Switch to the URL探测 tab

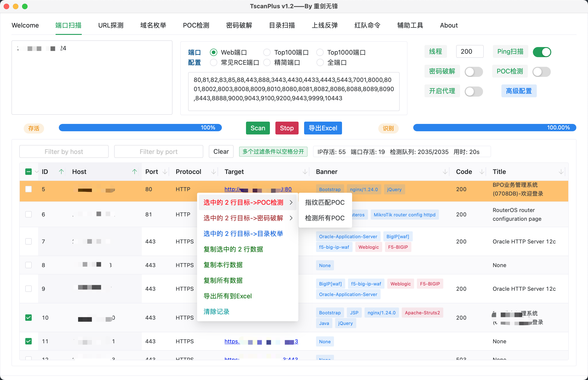pos(111,25)
